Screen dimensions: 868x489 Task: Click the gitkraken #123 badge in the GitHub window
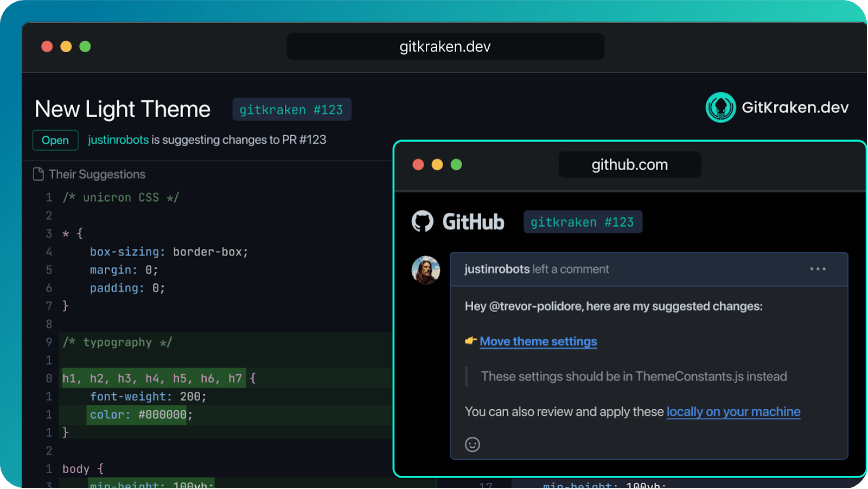tap(583, 222)
